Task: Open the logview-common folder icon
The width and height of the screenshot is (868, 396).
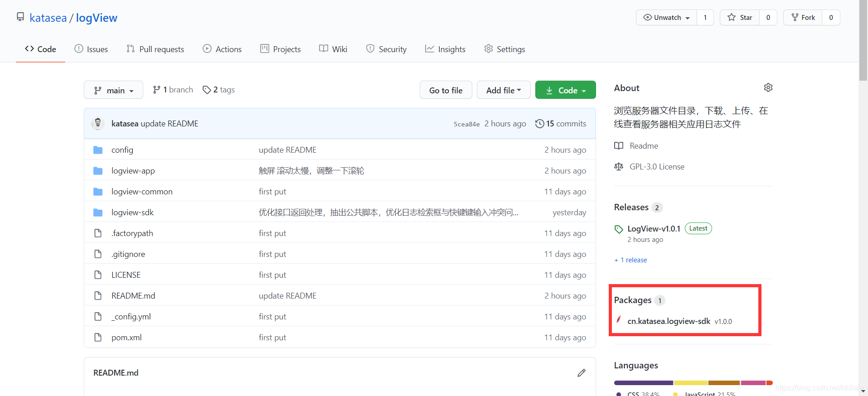Action: tap(98, 192)
